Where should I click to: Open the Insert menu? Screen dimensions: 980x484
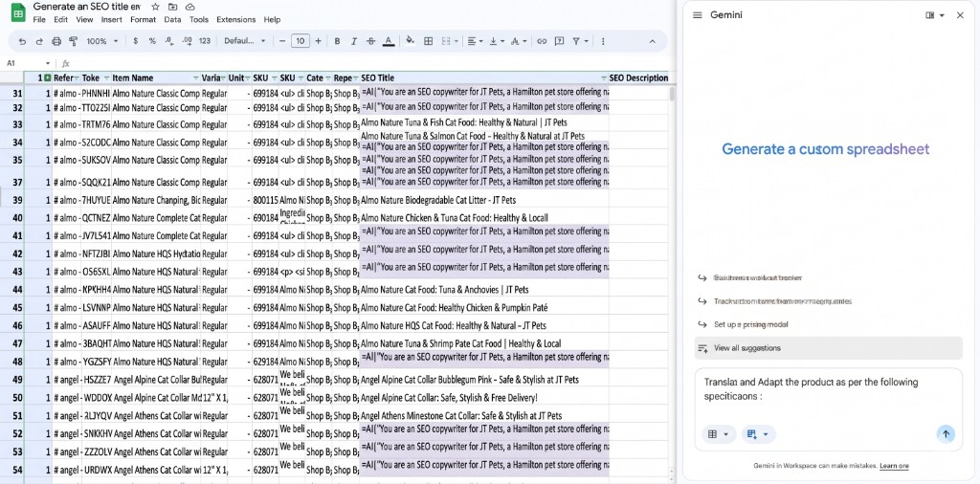click(x=112, y=20)
